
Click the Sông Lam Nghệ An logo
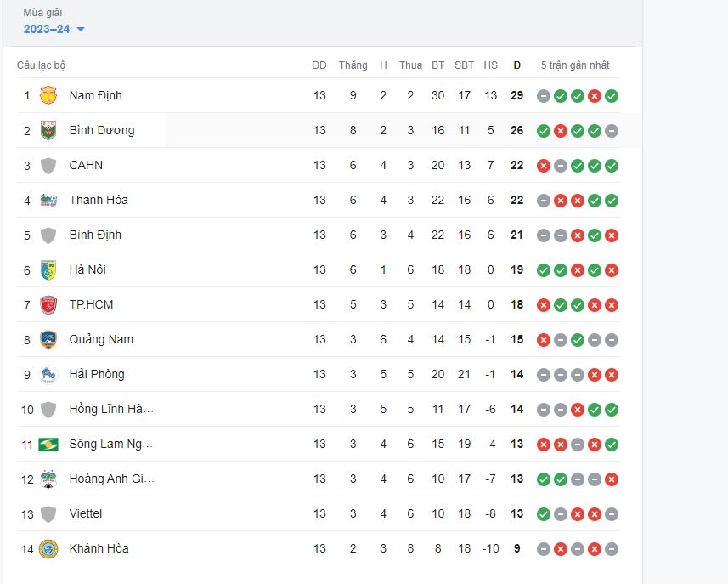point(48,444)
